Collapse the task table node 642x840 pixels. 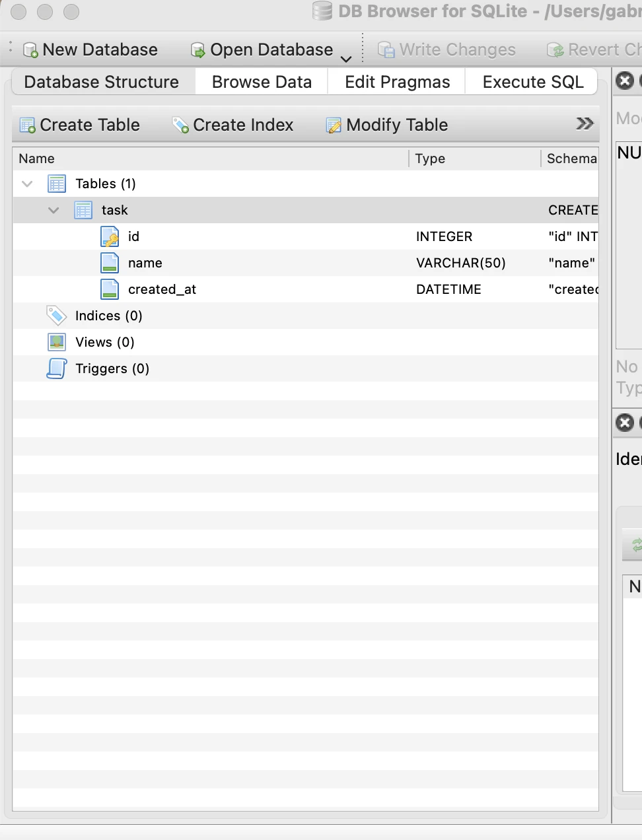[x=54, y=210]
